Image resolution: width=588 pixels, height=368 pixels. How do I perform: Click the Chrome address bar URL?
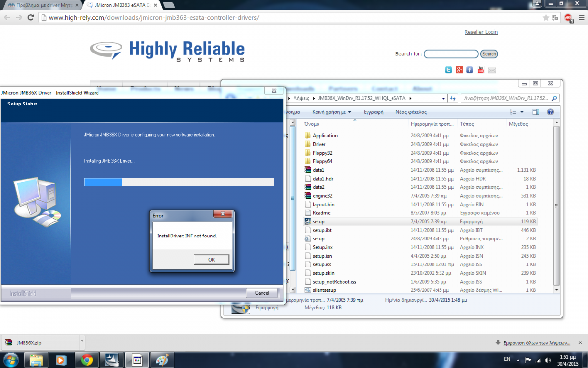(154, 18)
